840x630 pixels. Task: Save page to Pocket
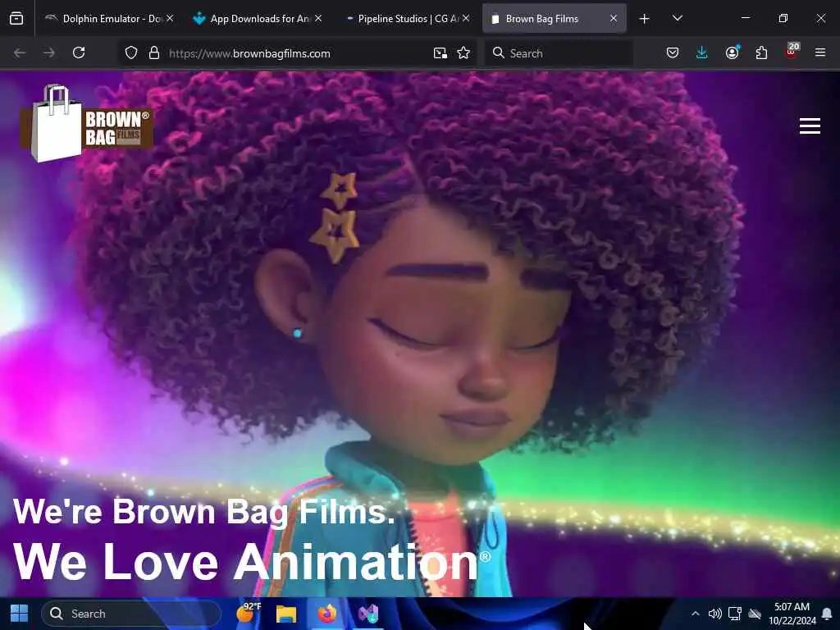coord(673,53)
